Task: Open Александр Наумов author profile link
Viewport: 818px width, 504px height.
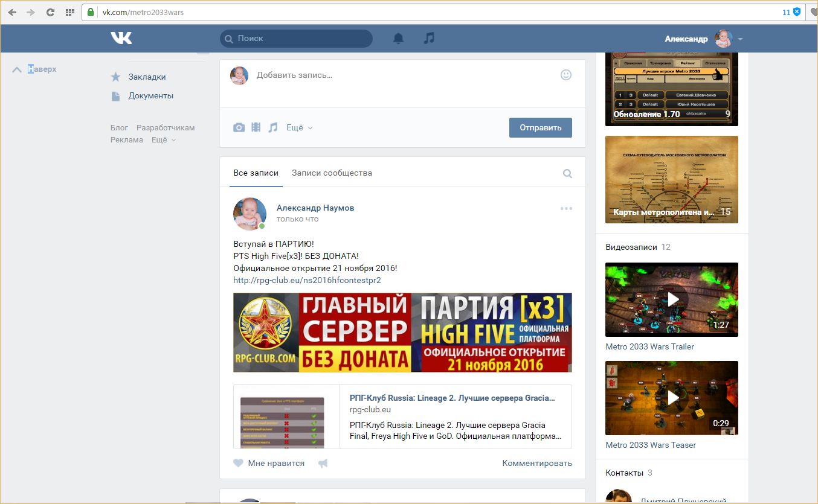Action: (x=315, y=208)
